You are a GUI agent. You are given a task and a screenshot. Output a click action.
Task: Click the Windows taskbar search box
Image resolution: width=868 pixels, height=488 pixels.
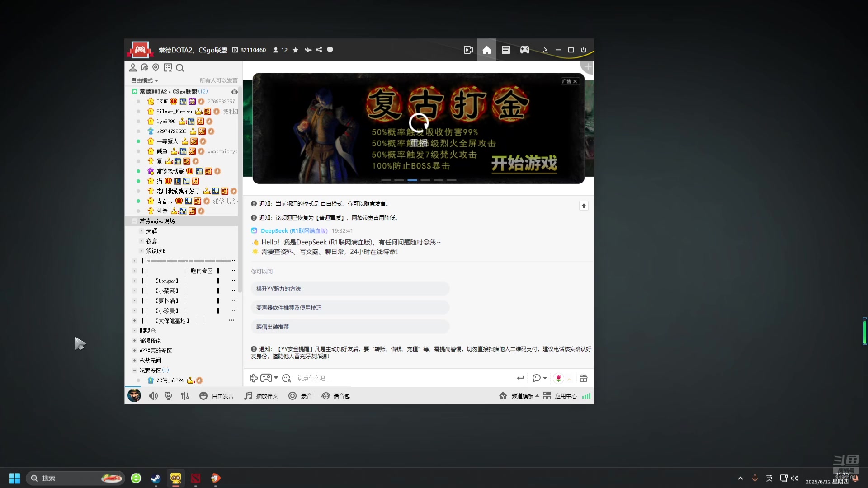75,478
